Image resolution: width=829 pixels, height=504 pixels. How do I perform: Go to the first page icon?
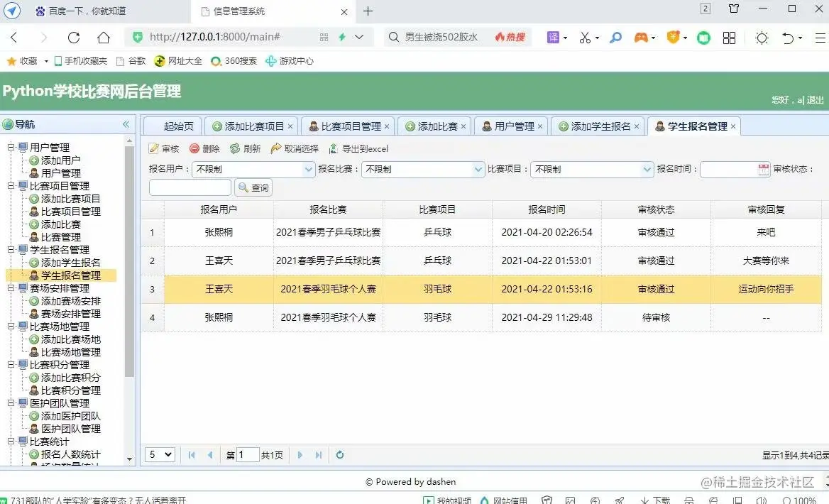pos(192,455)
